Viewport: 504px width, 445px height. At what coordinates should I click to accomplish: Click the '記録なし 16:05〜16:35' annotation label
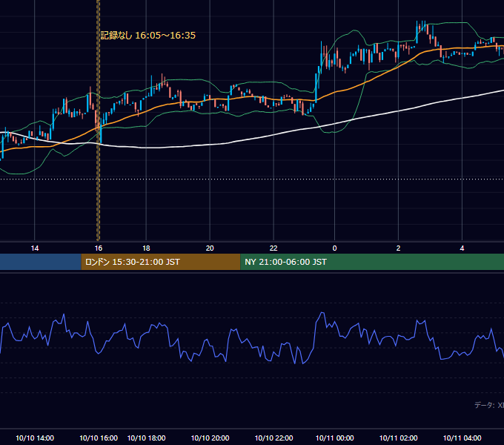[x=147, y=36]
